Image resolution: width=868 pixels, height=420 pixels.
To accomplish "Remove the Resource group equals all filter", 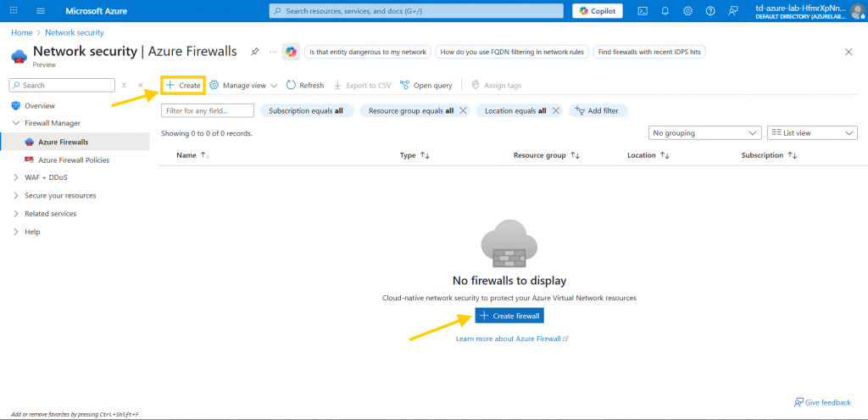I will pos(463,111).
